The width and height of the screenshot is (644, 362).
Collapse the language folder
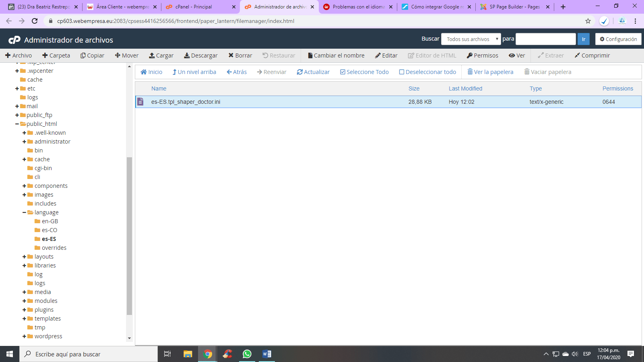(24, 212)
